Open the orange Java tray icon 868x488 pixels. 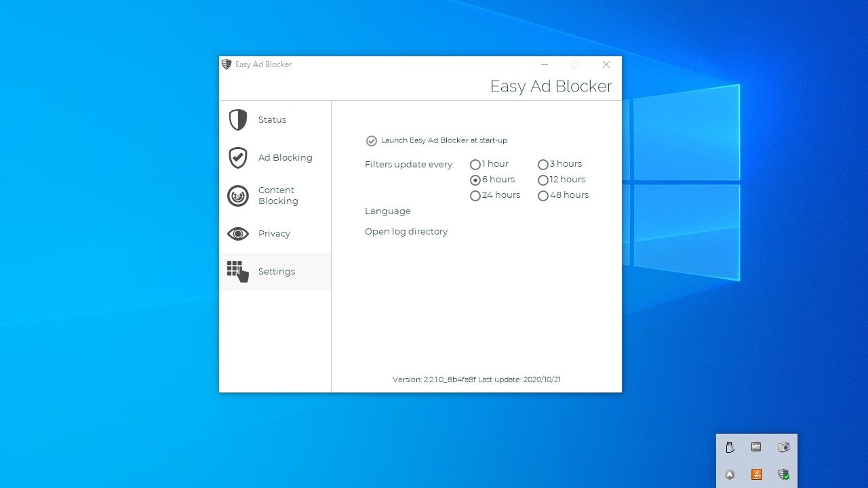coord(756,474)
